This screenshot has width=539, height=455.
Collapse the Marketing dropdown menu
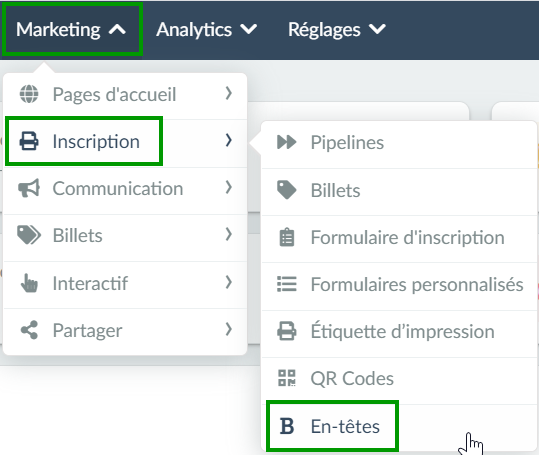[x=72, y=29]
